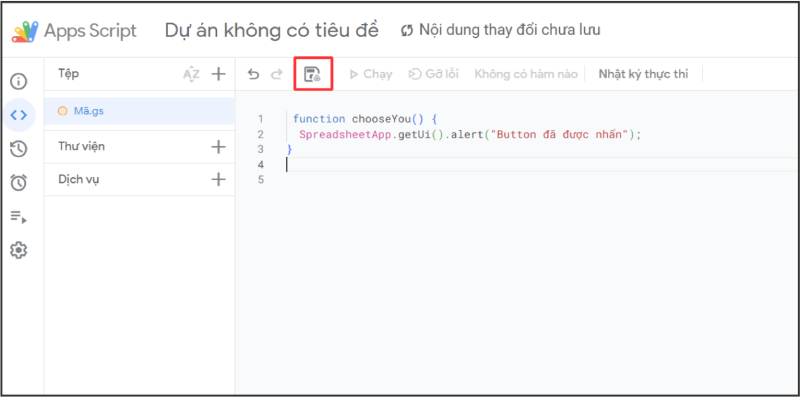Open Nhật ký thực thi execution log

coord(643,75)
